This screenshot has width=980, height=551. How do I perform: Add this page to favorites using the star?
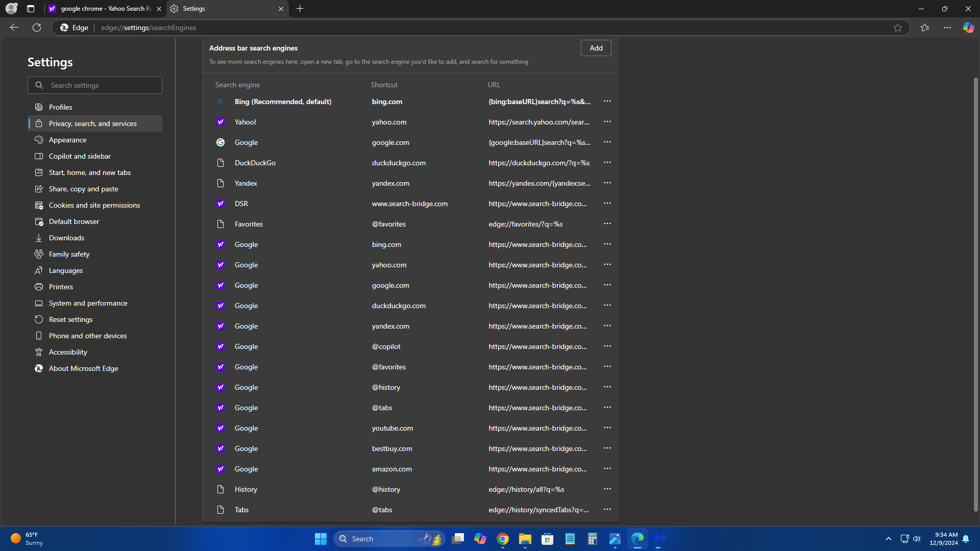click(x=898, y=28)
